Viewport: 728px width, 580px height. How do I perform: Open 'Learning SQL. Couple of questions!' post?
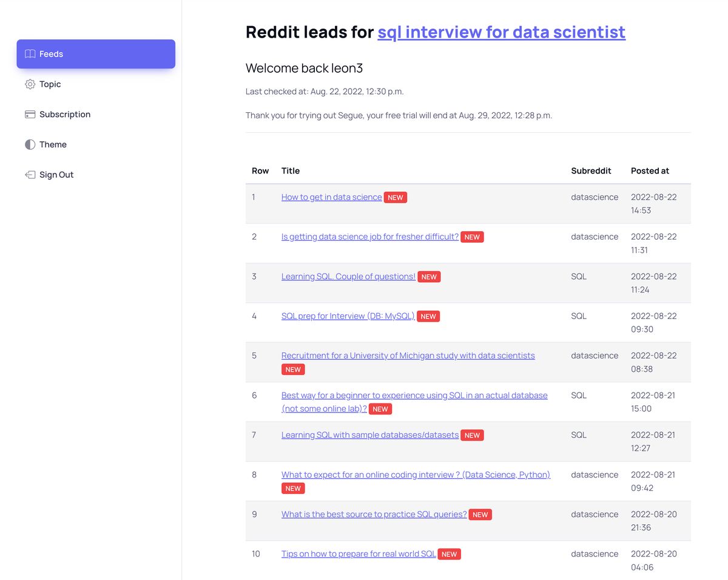[348, 277]
